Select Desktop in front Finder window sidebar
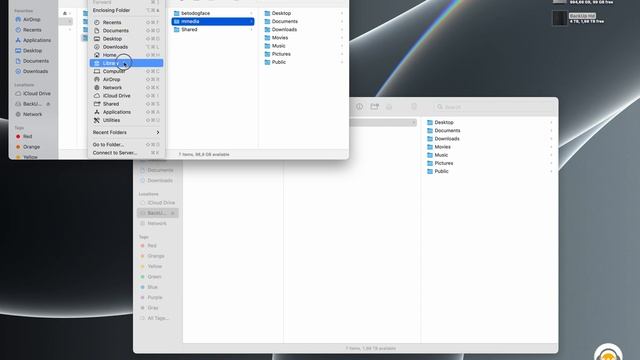 click(x=32, y=51)
